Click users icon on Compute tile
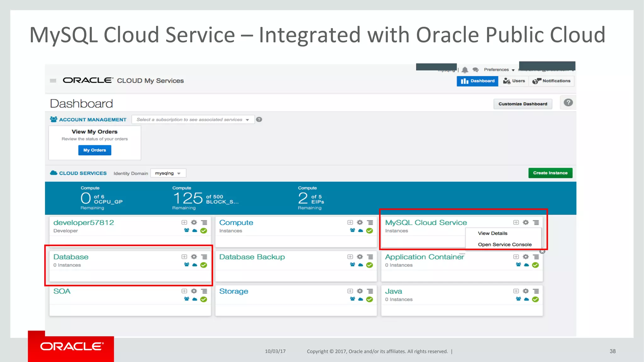The height and width of the screenshot is (362, 644). point(353,230)
